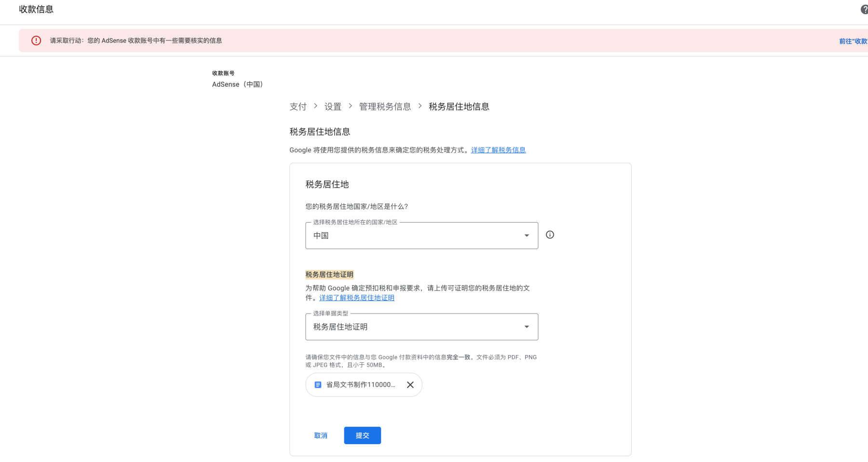This screenshot has height=462, width=868.
Task: Expand the country selector arrow
Action: pyautogui.click(x=526, y=236)
